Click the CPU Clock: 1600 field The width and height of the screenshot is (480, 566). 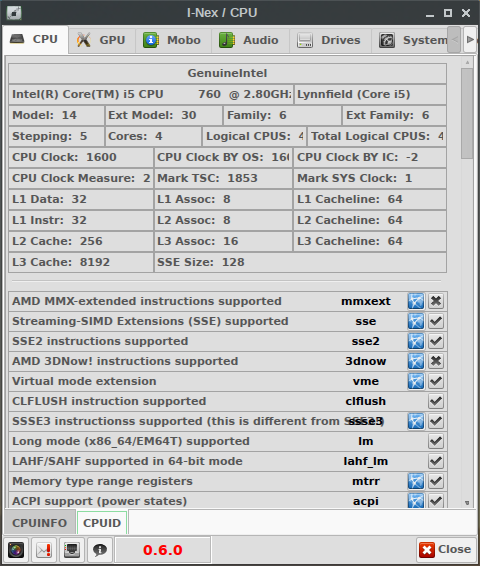pyautogui.click(x=81, y=157)
